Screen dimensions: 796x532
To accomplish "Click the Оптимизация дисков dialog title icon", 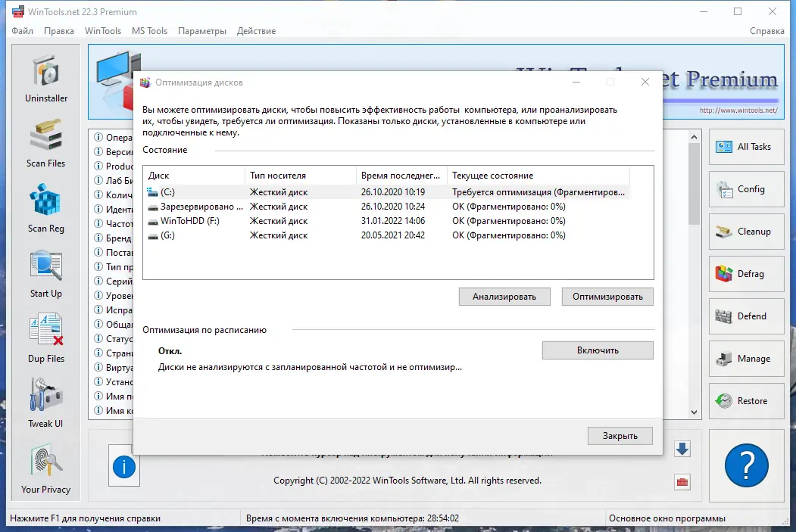I will coord(145,82).
